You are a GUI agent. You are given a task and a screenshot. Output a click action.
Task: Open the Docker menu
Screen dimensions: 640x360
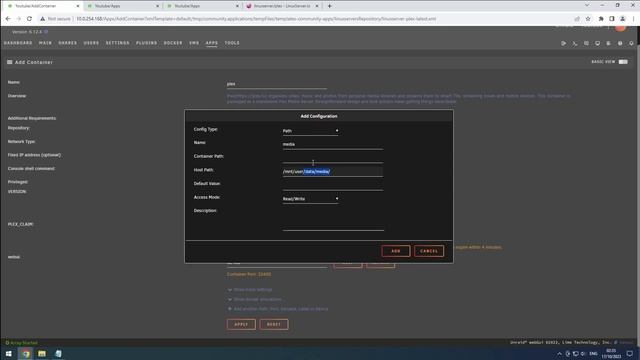(x=173, y=43)
